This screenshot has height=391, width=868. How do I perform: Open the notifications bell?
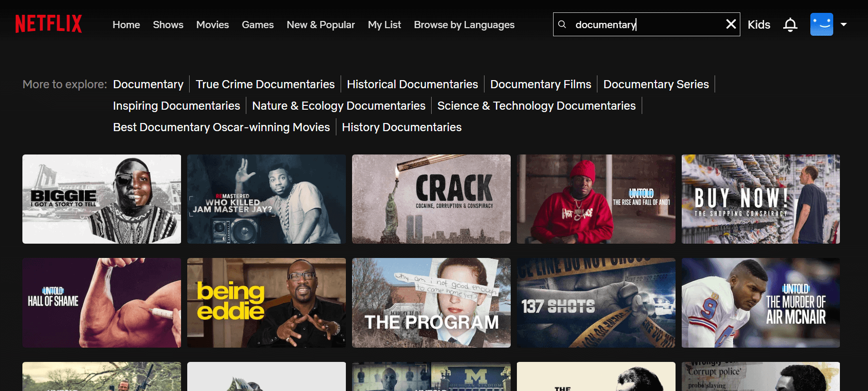pos(790,24)
